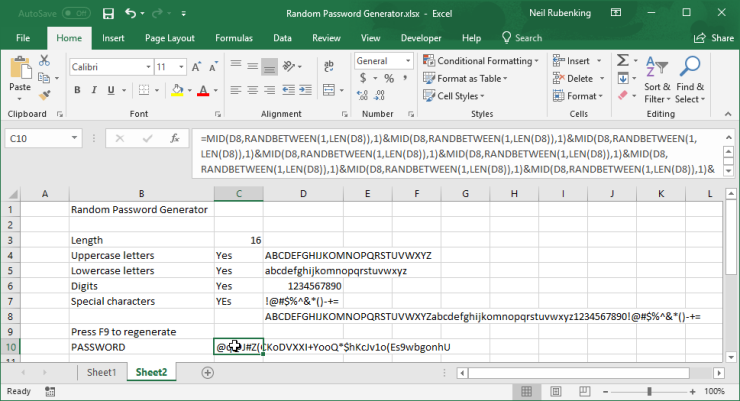Switch to Page Layout view icon

click(x=556, y=391)
